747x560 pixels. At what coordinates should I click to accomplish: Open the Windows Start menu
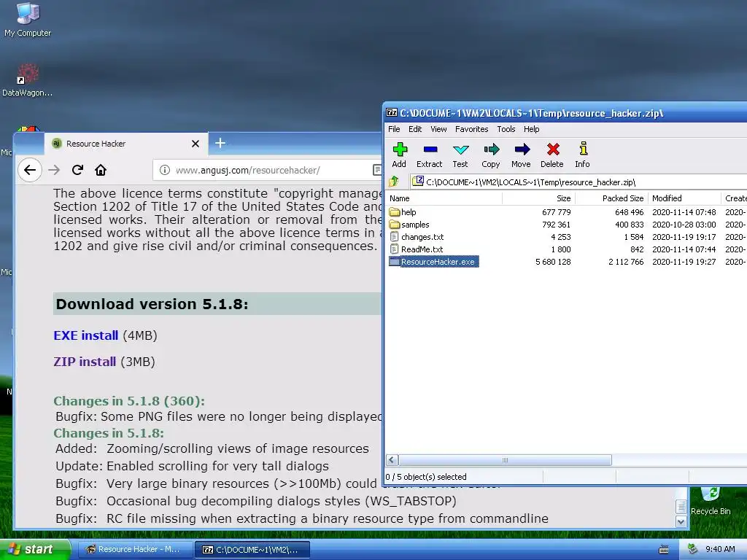[x=35, y=550]
